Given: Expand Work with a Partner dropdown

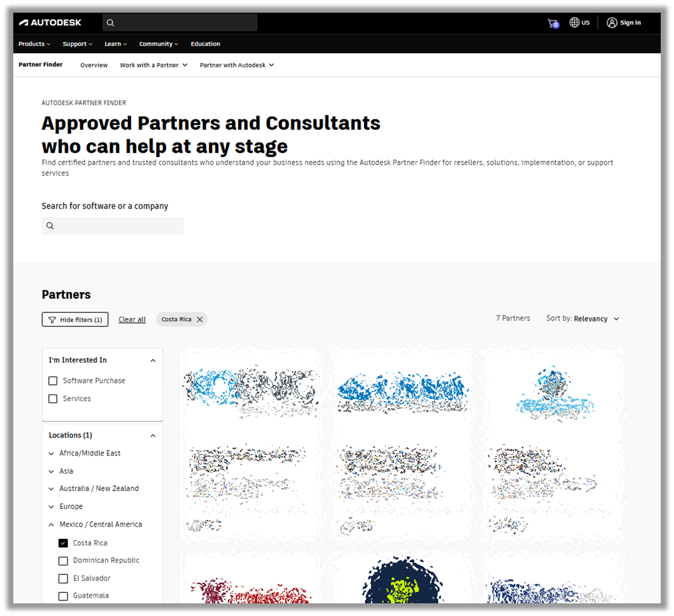Looking at the screenshot, I should 153,65.
